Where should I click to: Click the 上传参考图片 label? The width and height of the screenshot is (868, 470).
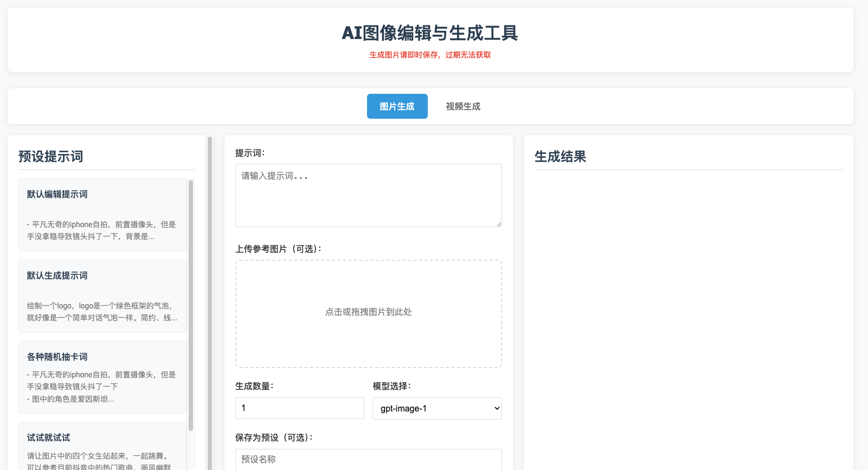click(x=278, y=249)
